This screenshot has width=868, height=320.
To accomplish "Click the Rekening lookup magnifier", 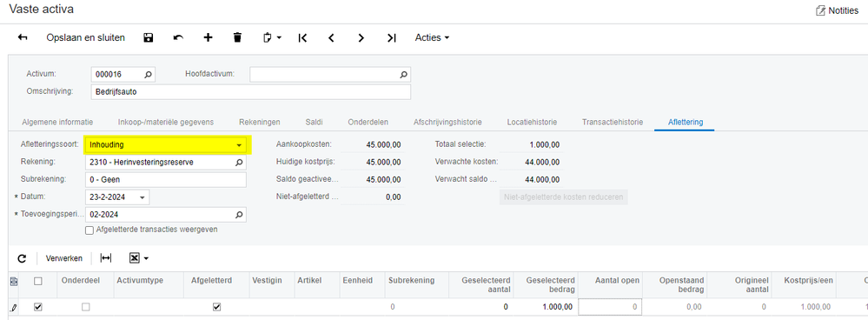I will click(239, 163).
